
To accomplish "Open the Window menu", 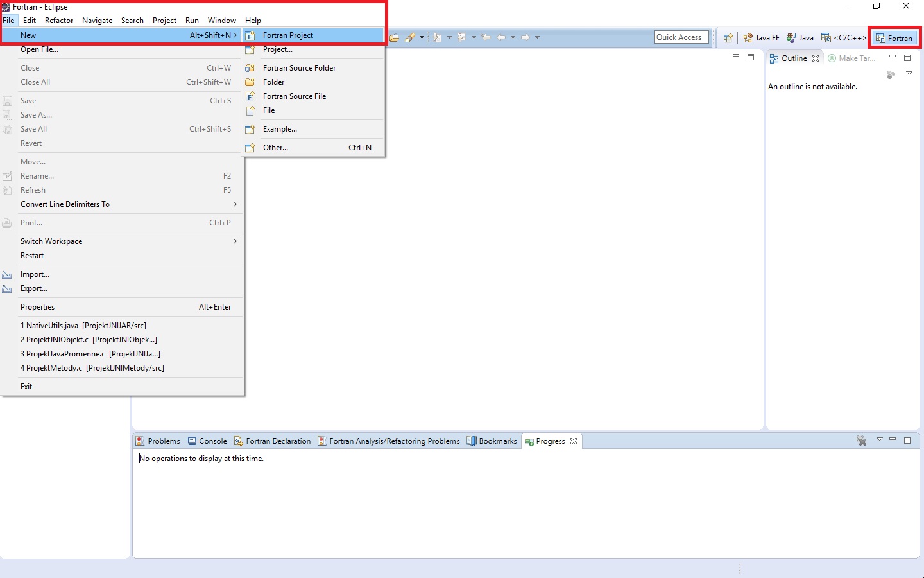I will click(x=222, y=21).
